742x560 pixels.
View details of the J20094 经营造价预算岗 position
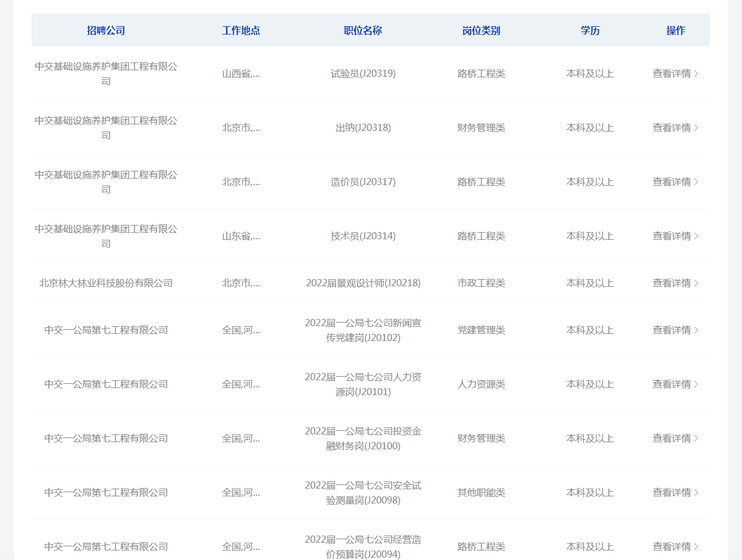point(675,547)
